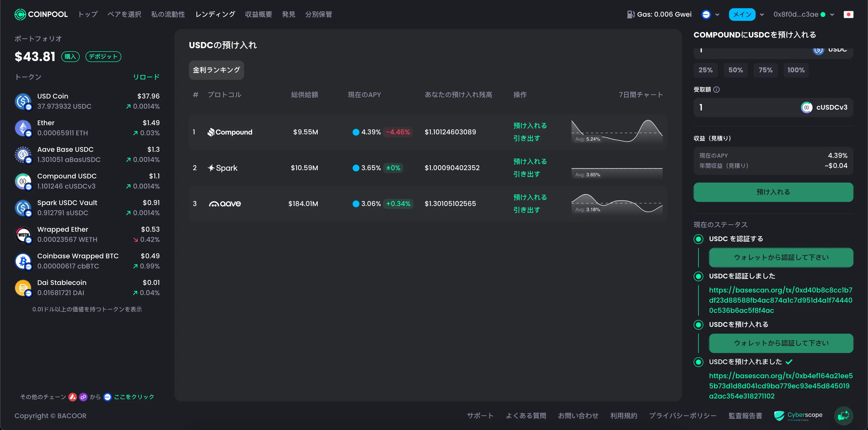Open the chat support icon

843,415
